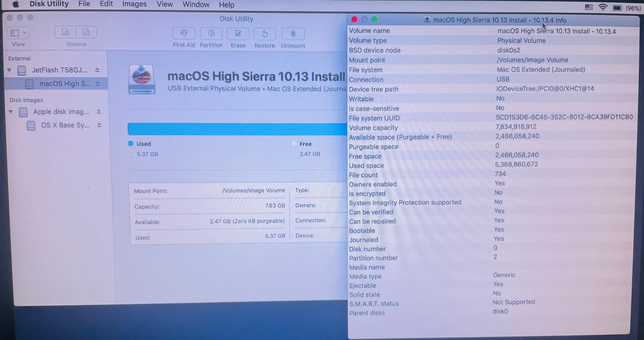This screenshot has width=644, height=340.
Task: Click the '/Volumes/Image Volume' value in Info window
Action: (532, 60)
